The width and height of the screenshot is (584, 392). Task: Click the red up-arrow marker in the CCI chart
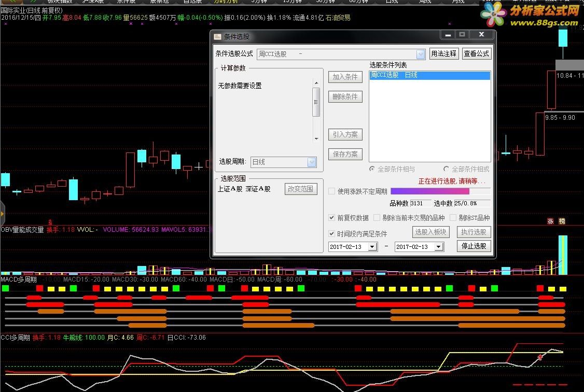click(x=540, y=357)
